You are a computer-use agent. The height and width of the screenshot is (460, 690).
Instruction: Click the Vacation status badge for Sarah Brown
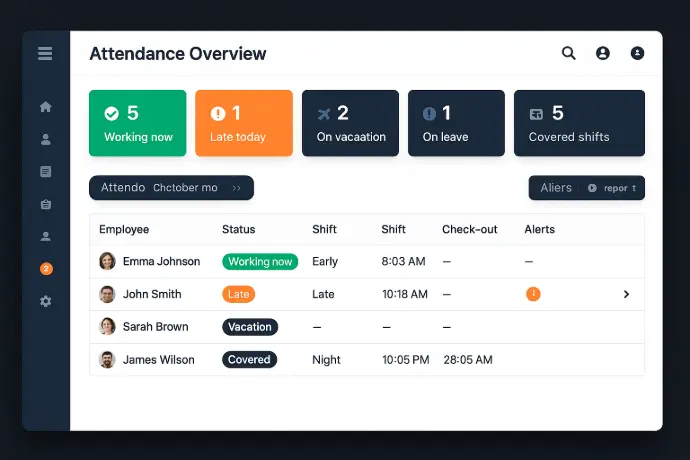[250, 327]
